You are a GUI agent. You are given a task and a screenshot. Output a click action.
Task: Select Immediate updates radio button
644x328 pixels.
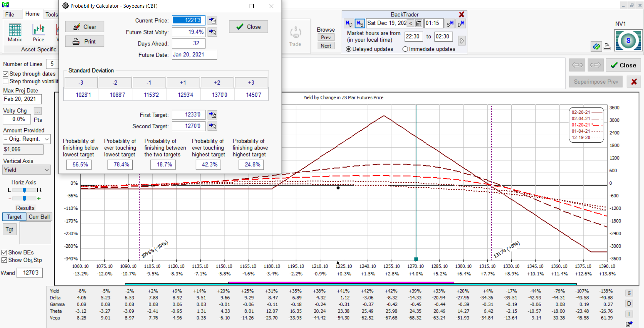pyautogui.click(x=405, y=49)
